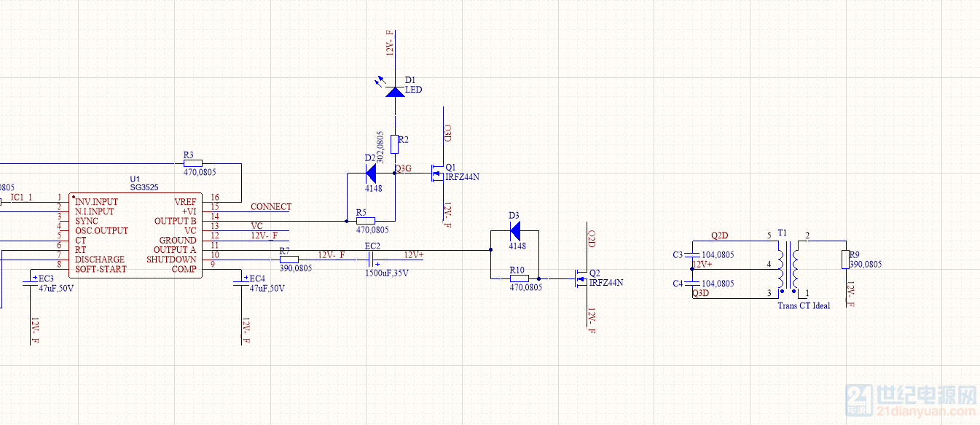Click the 12V+ net label right of EC2
This screenshot has width=980, height=425.
pos(414,254)
